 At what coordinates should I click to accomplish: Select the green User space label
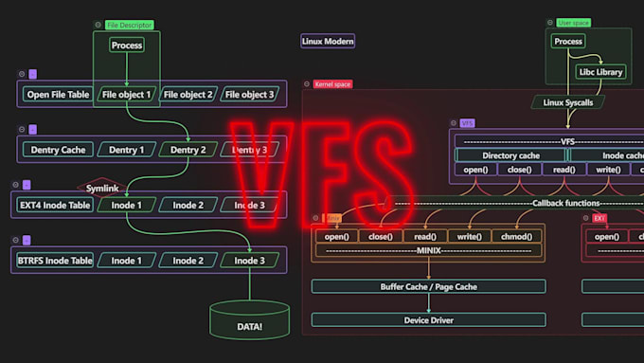(x=574, y=23)
